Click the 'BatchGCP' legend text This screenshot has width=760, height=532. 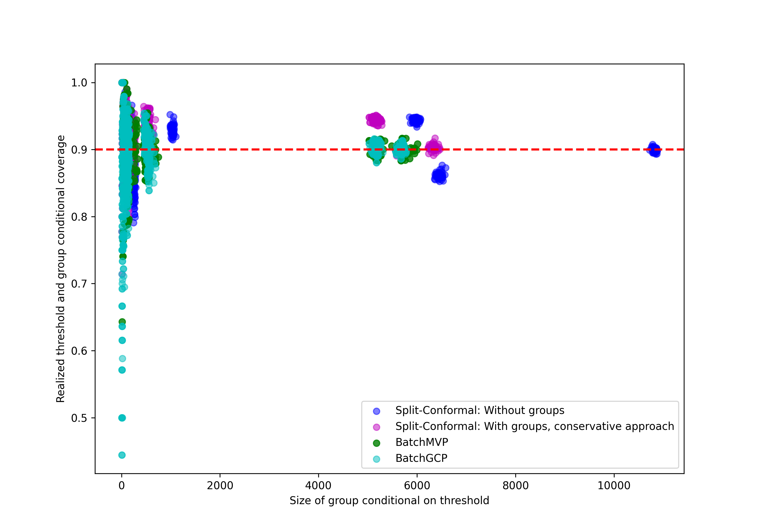pos(421,458)
